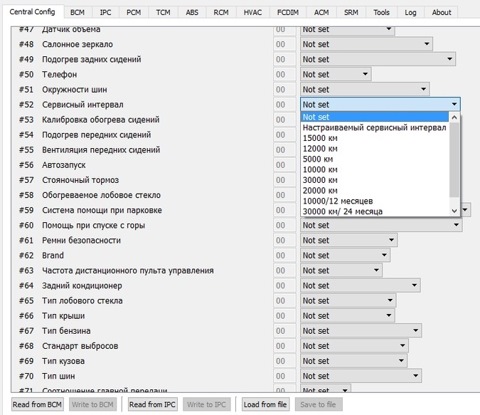Switch to the BCM tab
The height and width of the screenshot is (415, 480).
(x=77, y=12)
